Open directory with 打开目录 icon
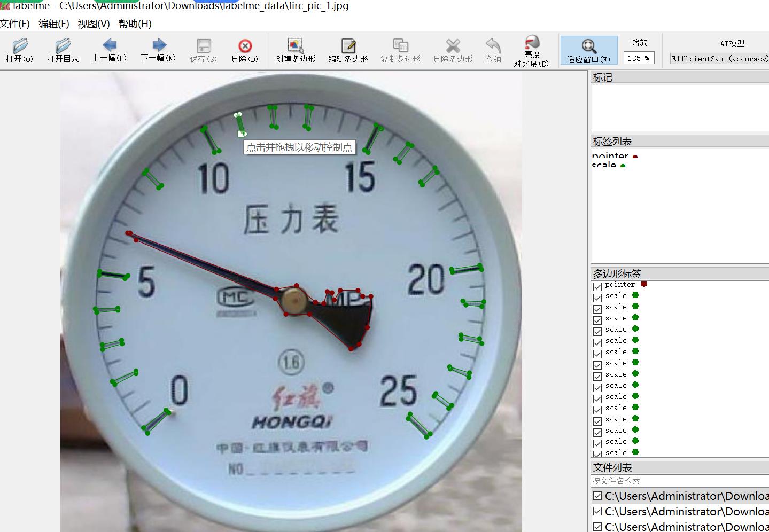The width and height of the screenshot is (769, 532). coord(63,51)
